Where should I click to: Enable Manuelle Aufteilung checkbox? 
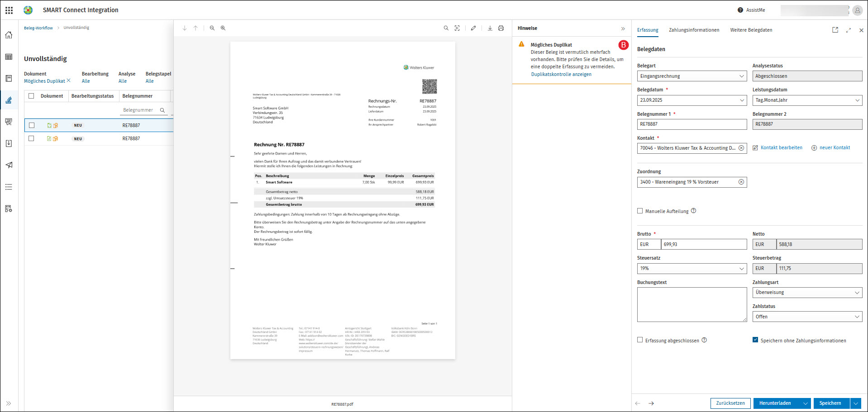[640, 211]
